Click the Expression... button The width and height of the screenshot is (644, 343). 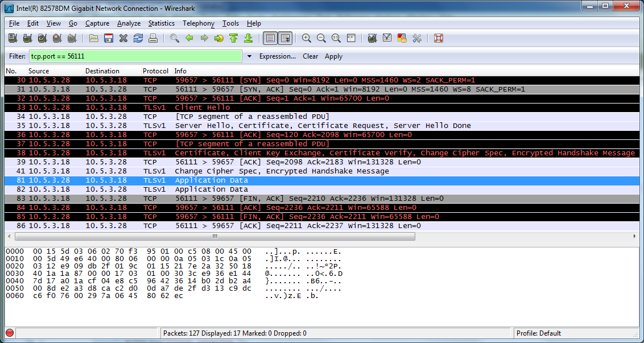point(278,56)
